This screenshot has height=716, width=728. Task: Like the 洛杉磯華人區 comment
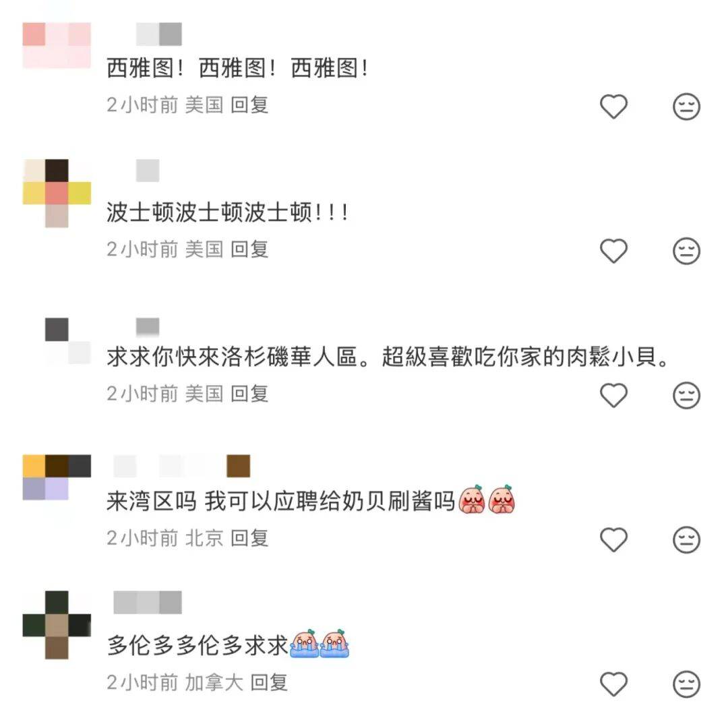point(614,395)
